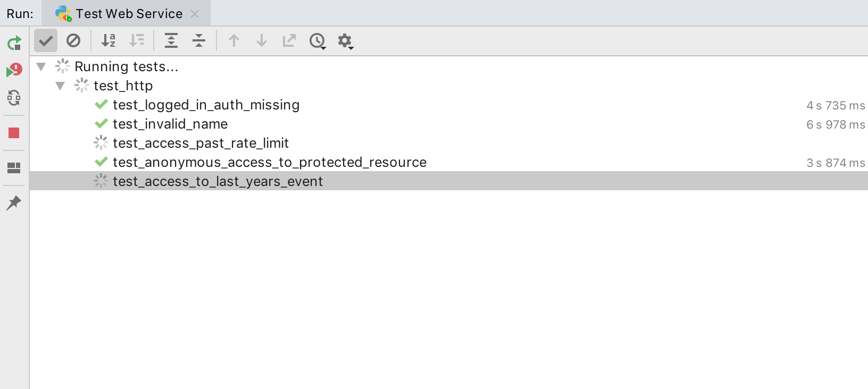This screenshot has width=868, height=389.
Task: Expand all test nodes
Action: pos(171,40)
